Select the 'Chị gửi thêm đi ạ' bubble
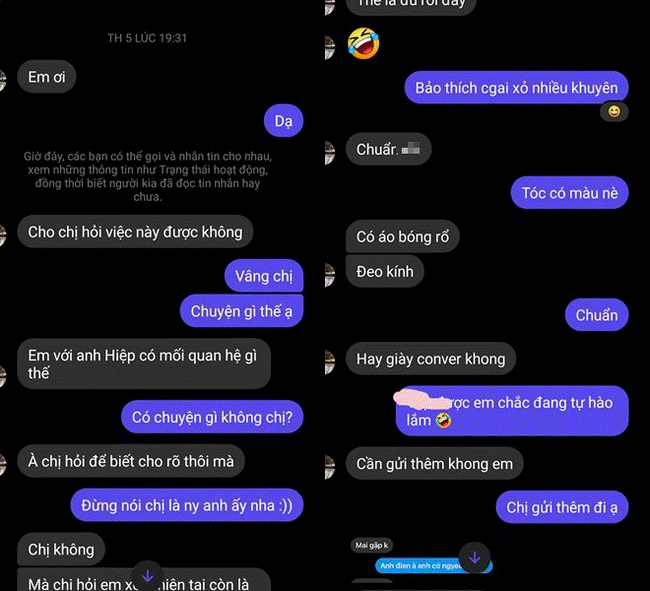650x591 pixels. click(562, 507)
